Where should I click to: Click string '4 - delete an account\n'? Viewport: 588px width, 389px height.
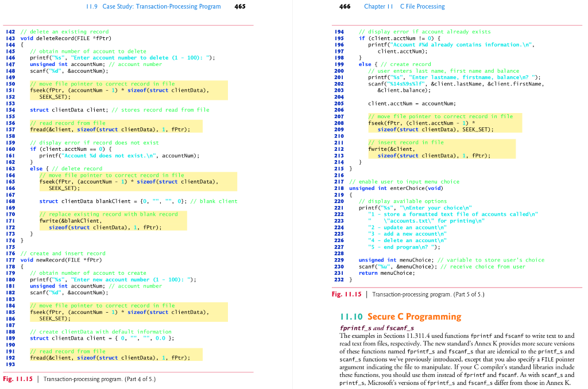click(407, 240)
